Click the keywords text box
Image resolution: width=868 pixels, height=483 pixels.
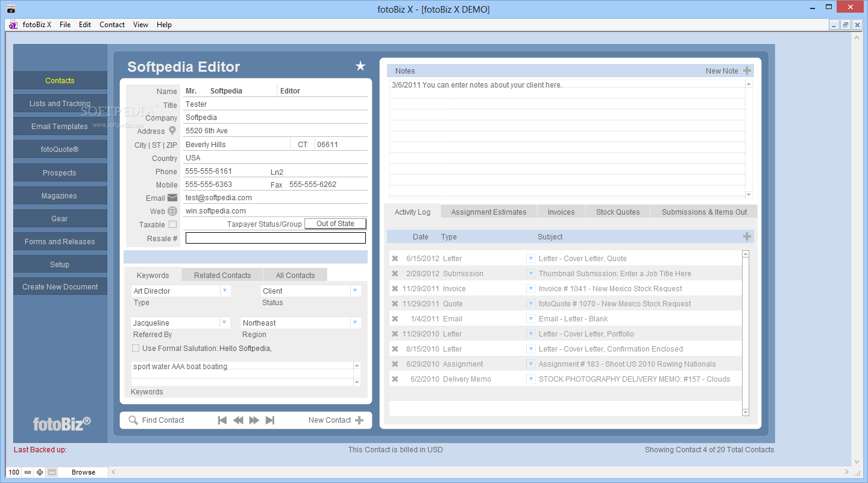[242, 373]
